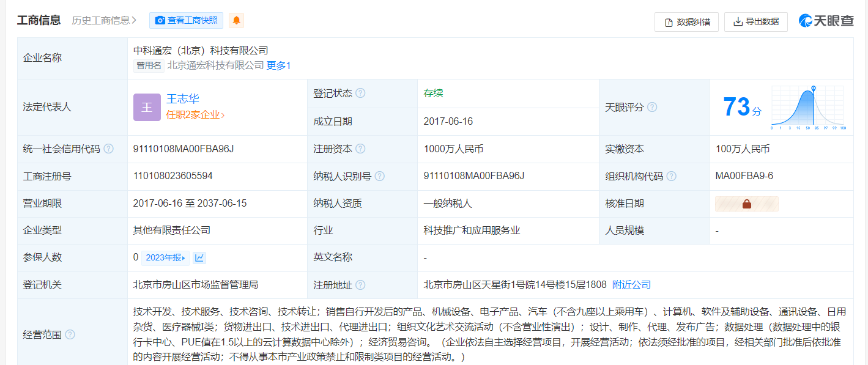Click taxpayer qualification 一般纳税人
Image resolution: width=868 pixels, height=365 pixels.
coord(448,203)
